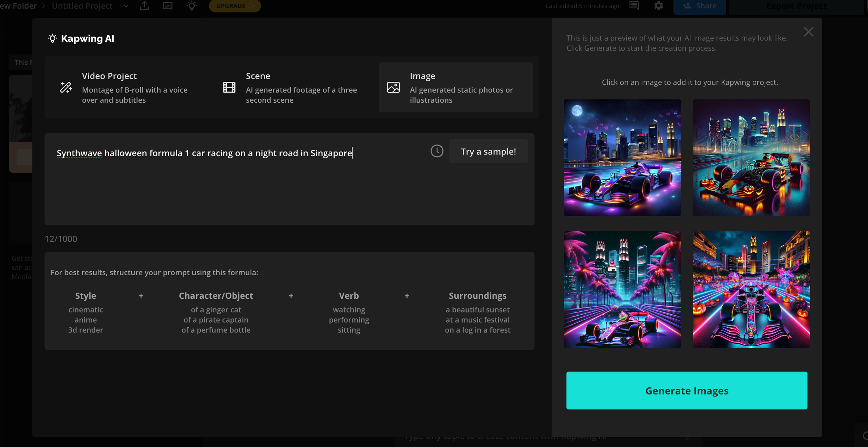Click the Generate Images button

tap(686, 391)
